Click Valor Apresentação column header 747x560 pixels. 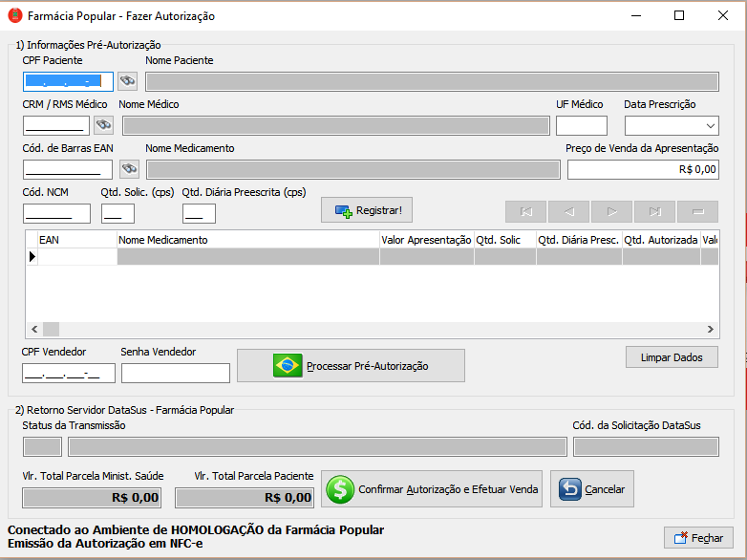(427, 240)
